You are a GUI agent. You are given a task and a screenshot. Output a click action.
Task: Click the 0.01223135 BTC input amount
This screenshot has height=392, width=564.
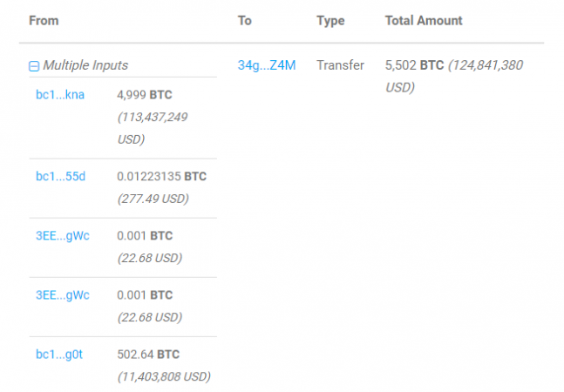[x=161, y=176]
